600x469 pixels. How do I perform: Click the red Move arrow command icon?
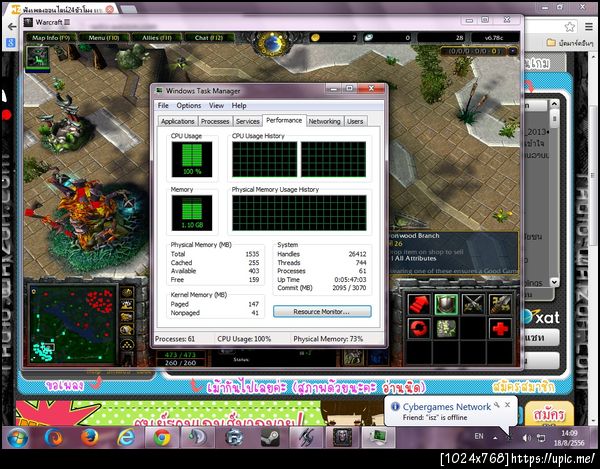pos(419,305)
